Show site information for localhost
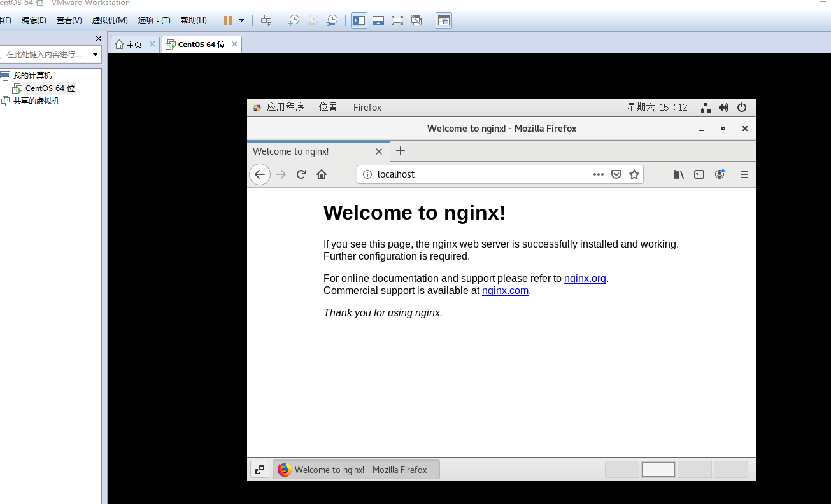The height and width of the screenshot is (504, 831). pyautogui.click(x=367, y=174)
